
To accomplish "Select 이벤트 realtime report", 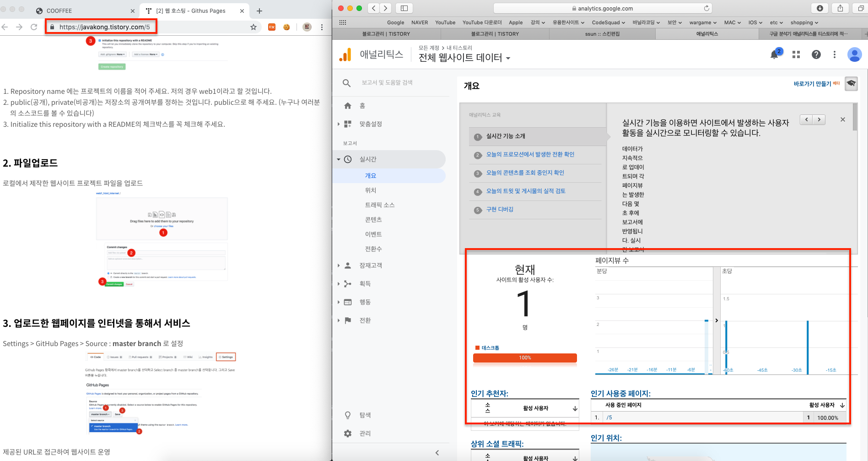I will tap(373, 234).
